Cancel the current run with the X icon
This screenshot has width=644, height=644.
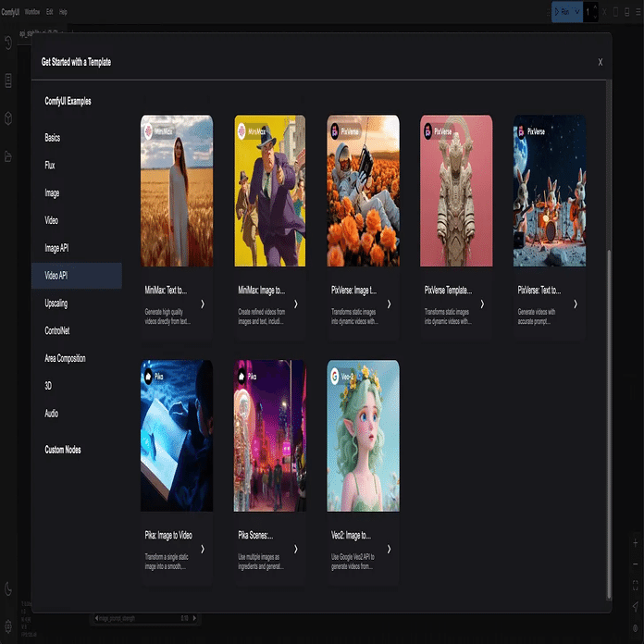tap(604, 12)
